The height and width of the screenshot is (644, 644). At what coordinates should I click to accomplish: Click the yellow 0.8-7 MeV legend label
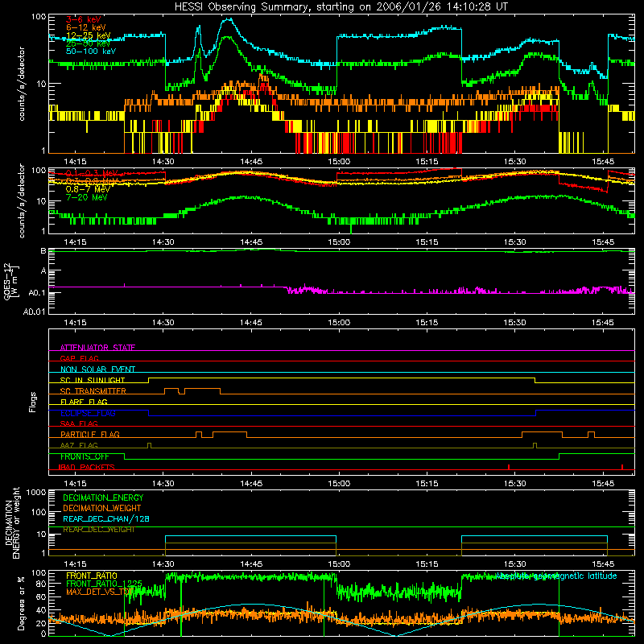pyautogui.click(x=88, y=189)
